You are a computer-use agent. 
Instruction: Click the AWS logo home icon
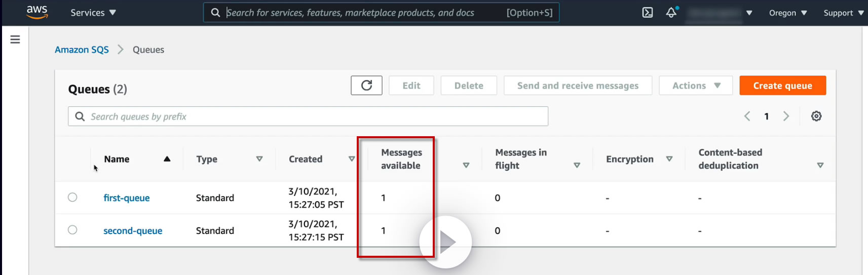pyautogui.click(x=37, y=12)
